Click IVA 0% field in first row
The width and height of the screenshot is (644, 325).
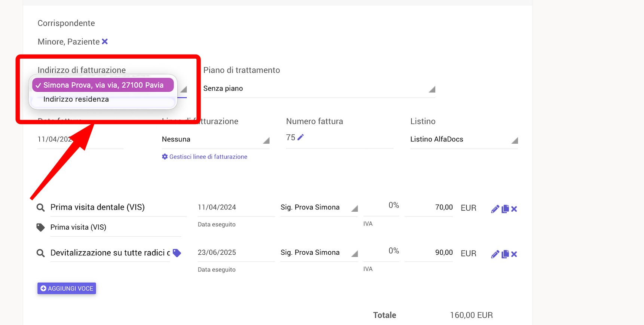click(x=381, y=207)
